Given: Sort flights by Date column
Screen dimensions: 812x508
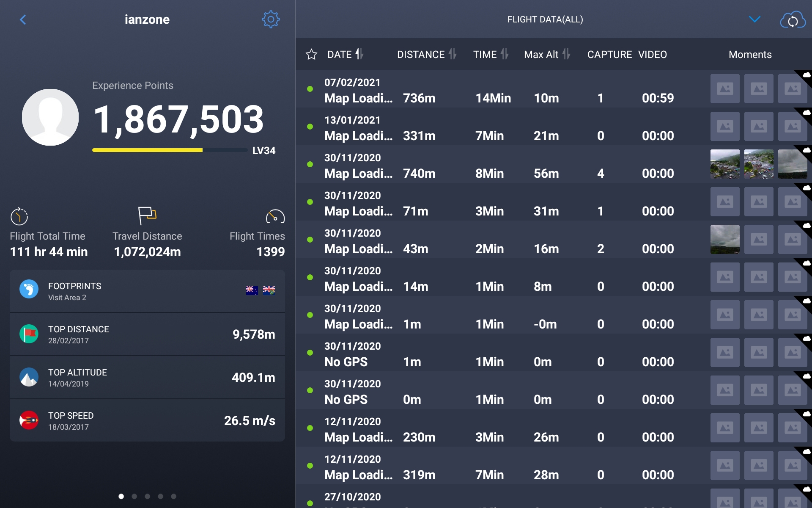Looking at the screenshot, I should 346,54.
